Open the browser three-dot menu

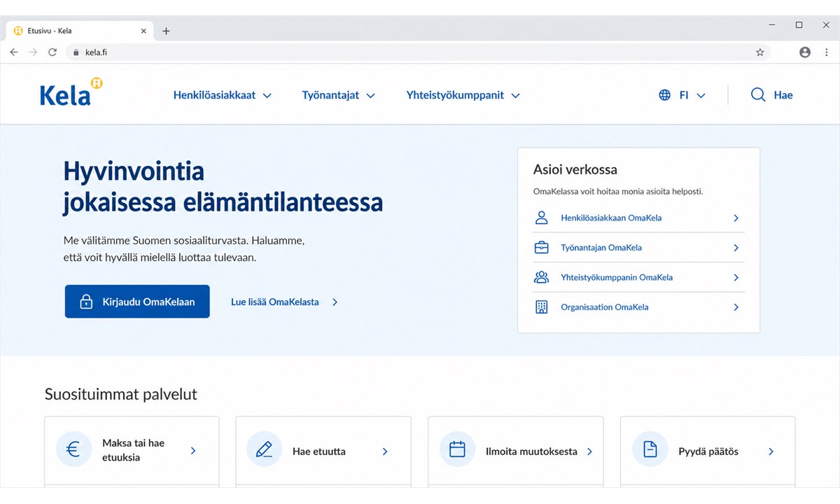pos(827,52)
